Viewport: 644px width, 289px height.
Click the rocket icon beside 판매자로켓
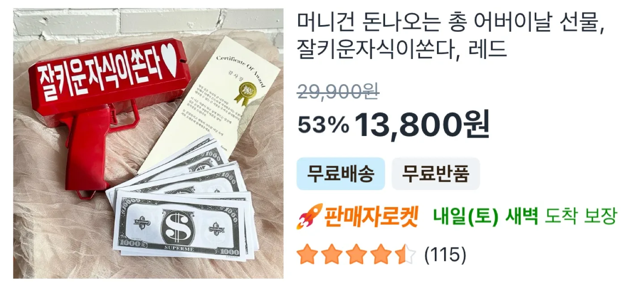click(x=310, y=217)
